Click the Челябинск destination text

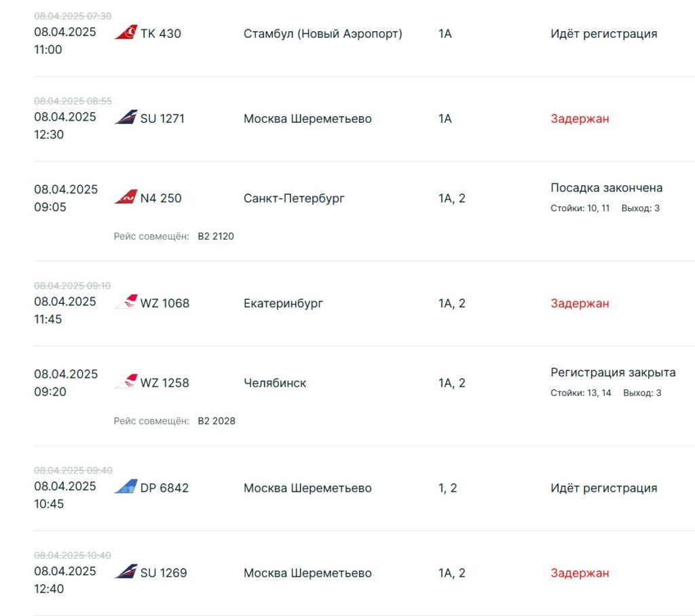click(x=275, y=383)
